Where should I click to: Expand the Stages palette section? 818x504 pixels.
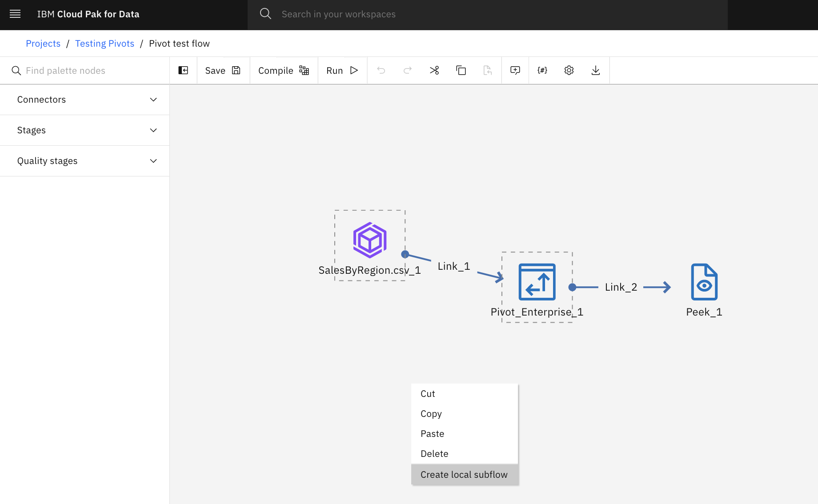pyautogui.click(x=84, y=130)
